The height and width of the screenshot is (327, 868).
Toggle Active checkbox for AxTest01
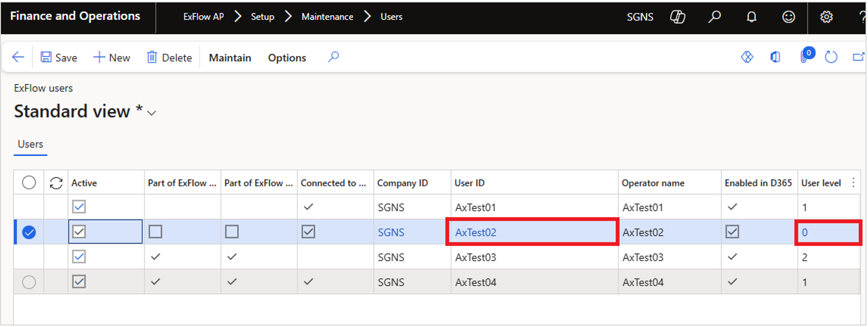[79, 207]
